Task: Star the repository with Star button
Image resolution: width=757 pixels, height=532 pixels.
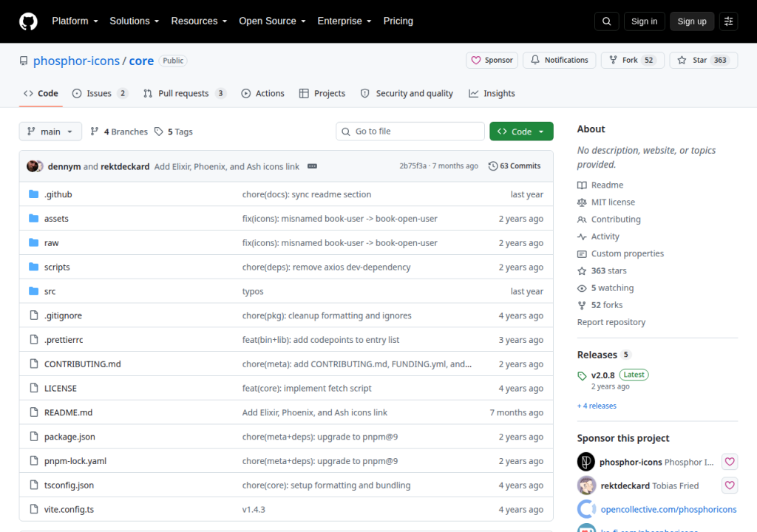Action: pos(704,60)
